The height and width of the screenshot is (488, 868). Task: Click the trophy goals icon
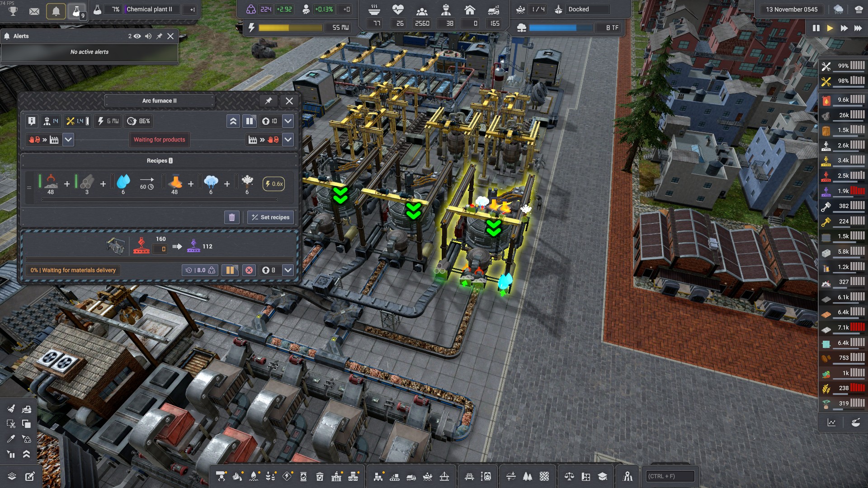(x=13, y=11)
